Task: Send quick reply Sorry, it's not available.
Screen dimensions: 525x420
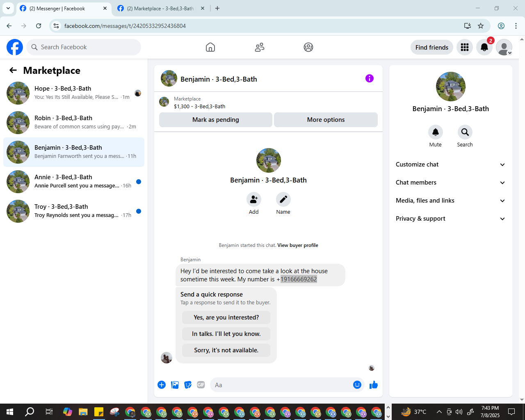Action: pyautogui.click(x=226, y=350)
